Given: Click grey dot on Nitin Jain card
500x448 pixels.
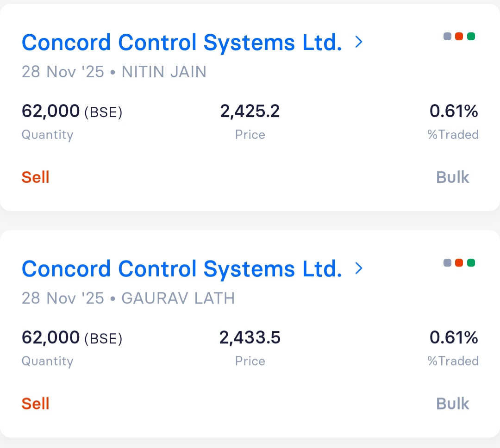Looking at the screenshot, I should (447, 37).
